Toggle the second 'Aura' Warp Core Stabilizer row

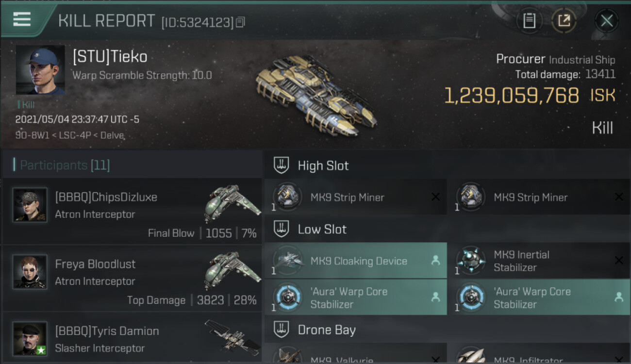(x=539, y=298)
